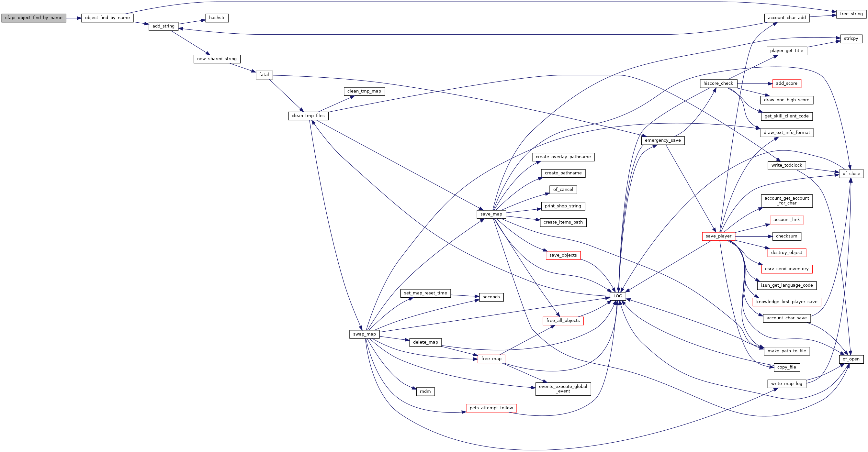Open the checksum node

click(787, 236)
